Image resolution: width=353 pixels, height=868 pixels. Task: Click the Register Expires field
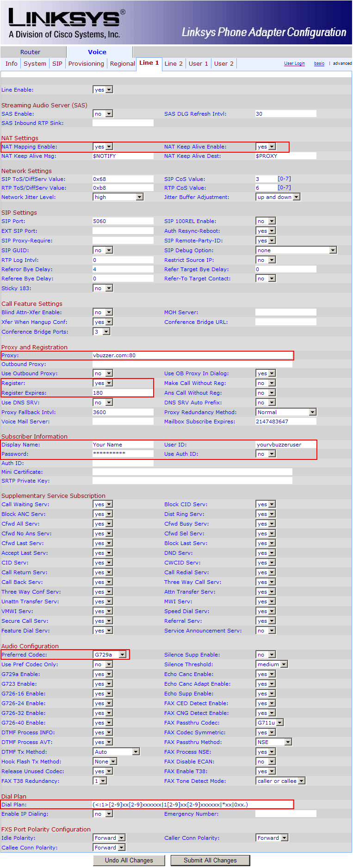pyautogui.click(x=123, y=393)
